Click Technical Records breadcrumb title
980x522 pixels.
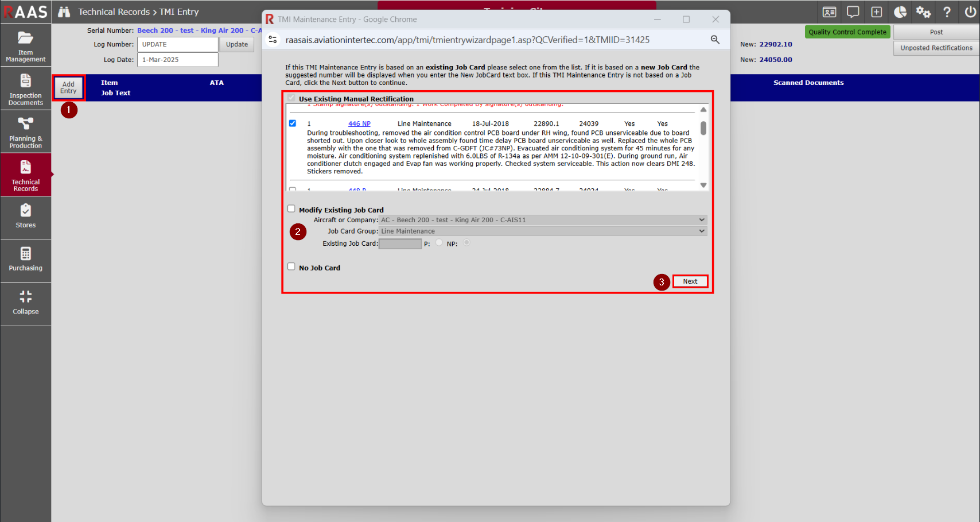tap(114, 12)
